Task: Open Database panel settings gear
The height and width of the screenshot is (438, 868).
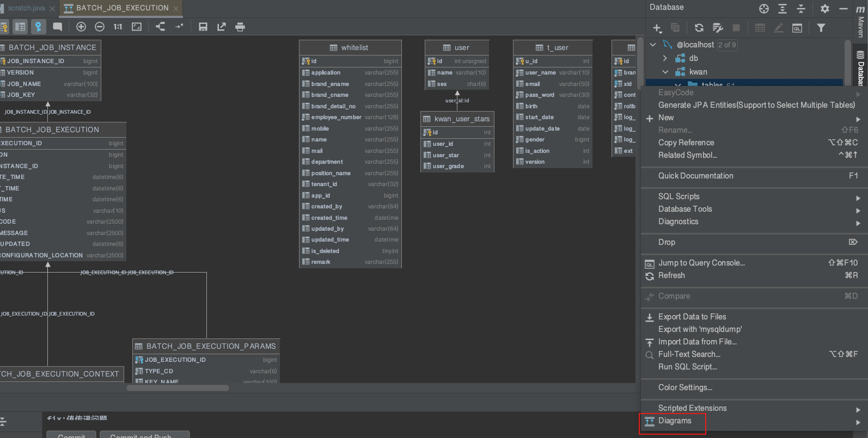Action: click(825, 9)
